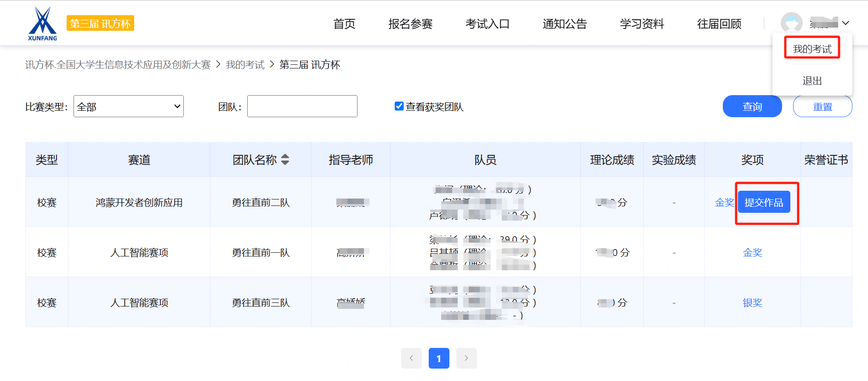Open 银奖 link for 勇往直前三队
This screenshot has width=868, height=381.
[752, 302]
